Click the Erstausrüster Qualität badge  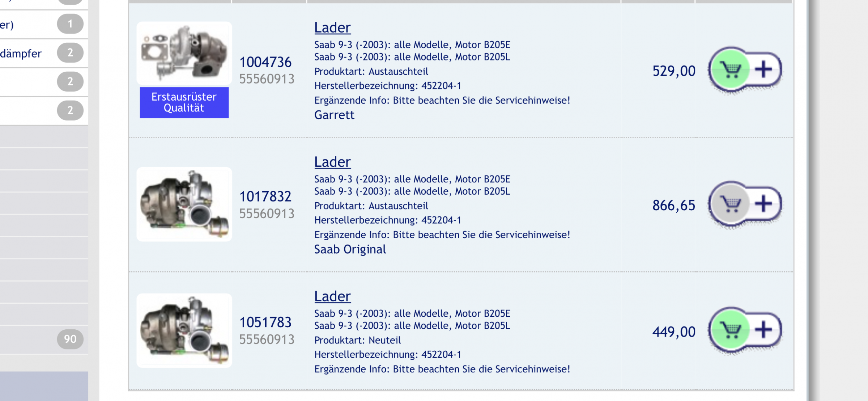pos(184,102)
